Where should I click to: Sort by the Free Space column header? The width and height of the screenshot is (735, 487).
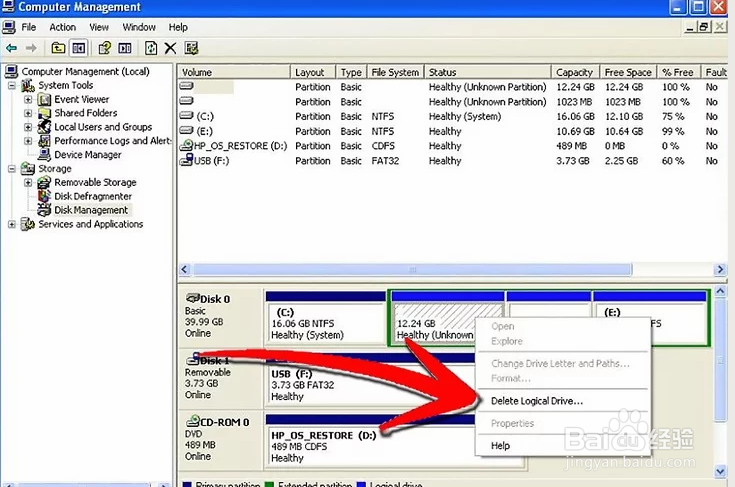click(x=628, y=72)
